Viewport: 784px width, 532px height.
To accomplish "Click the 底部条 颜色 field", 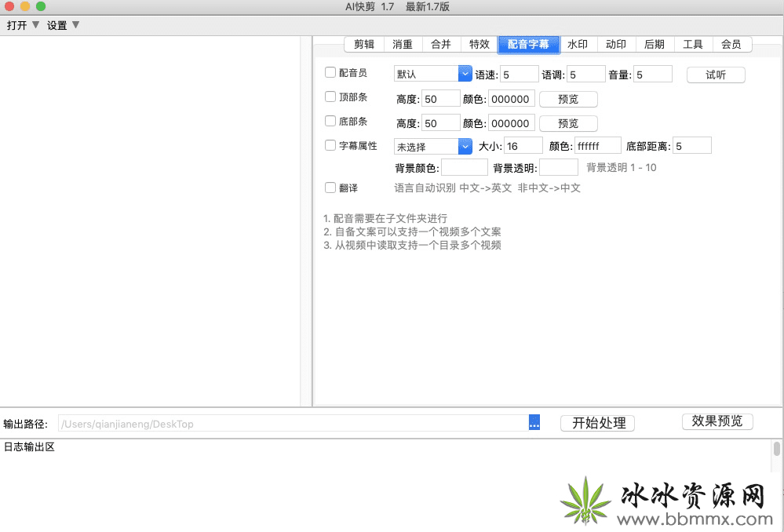I will (x=512, y=123).
